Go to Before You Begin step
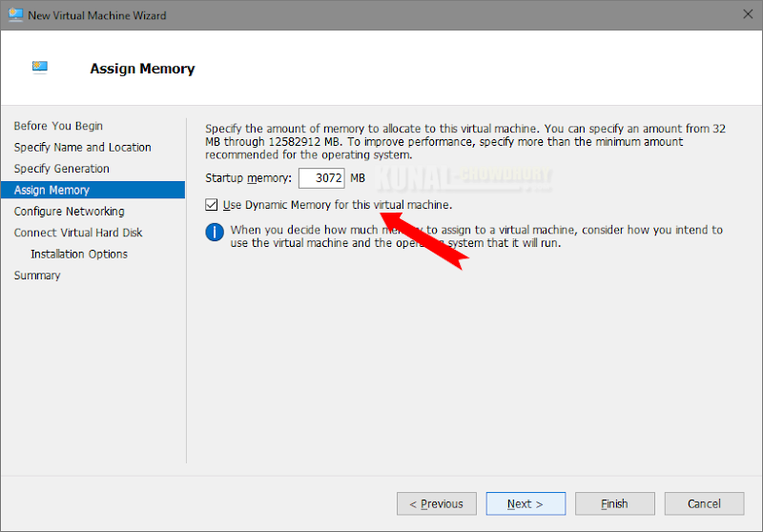This screenshot has width=763, height=532. click(58, 126)
